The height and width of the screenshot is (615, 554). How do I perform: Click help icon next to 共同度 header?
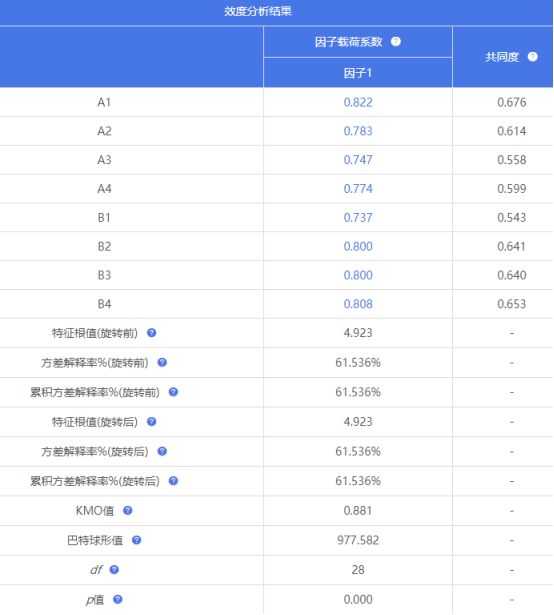[532, 57]
